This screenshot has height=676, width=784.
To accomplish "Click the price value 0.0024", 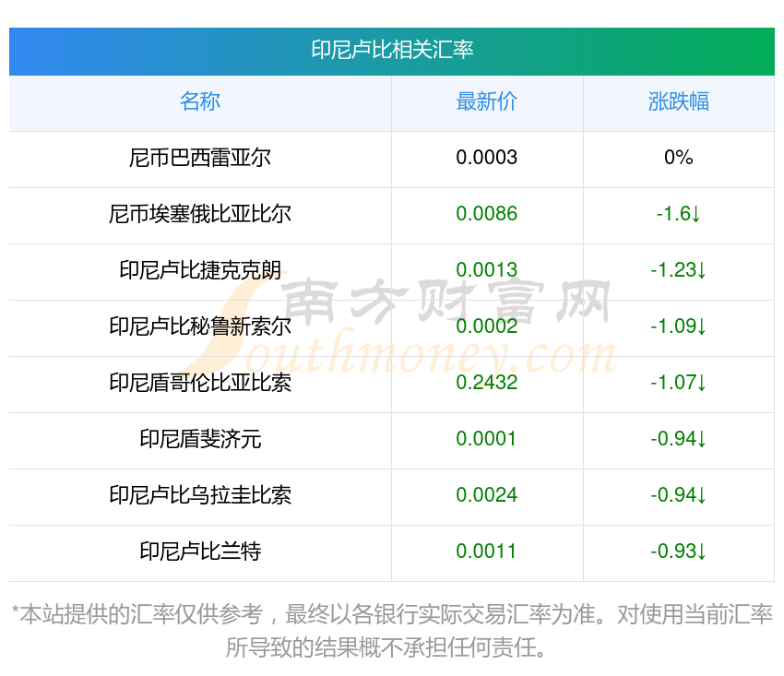I will (x=486, y=495).
